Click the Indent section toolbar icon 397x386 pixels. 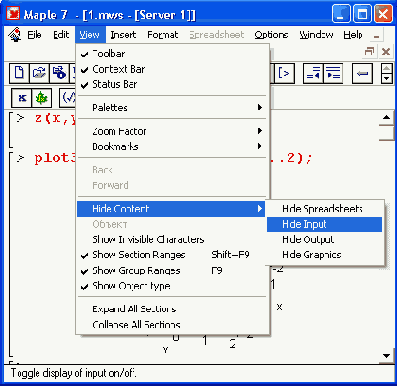(x=333, y=73)
